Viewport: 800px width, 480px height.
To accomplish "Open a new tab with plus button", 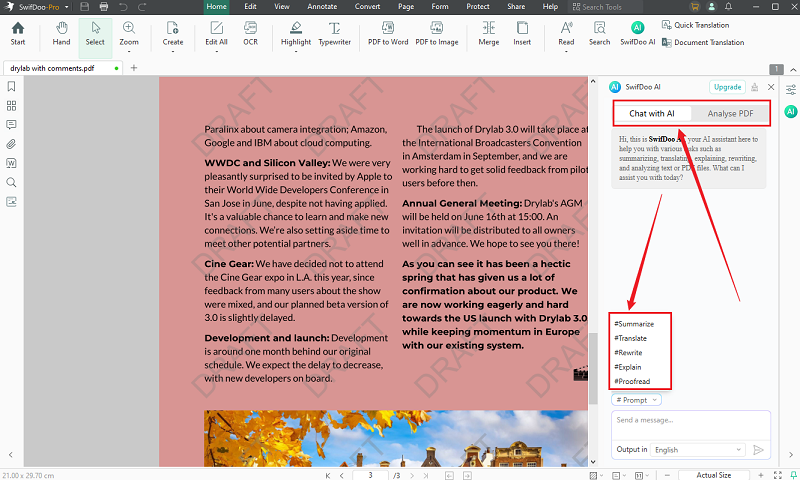I will (134, 68).
